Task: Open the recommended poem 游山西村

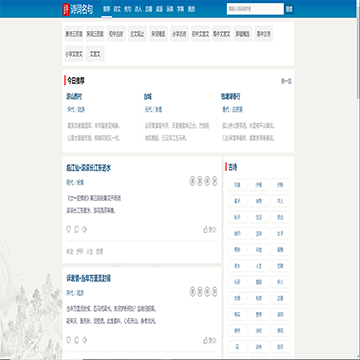Action: (x=74, y=97)
